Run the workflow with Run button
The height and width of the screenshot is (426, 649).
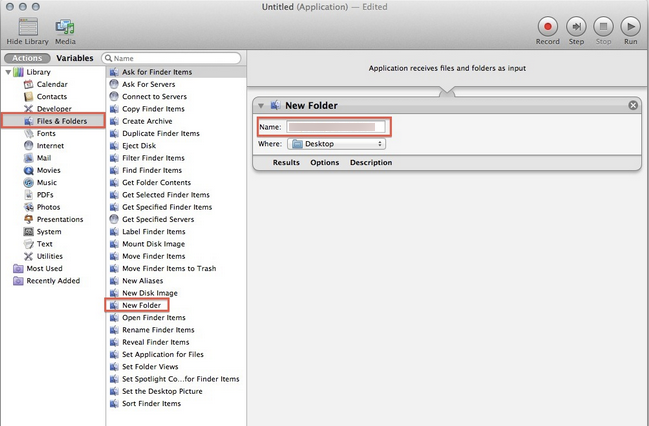[x=630, y=26]
